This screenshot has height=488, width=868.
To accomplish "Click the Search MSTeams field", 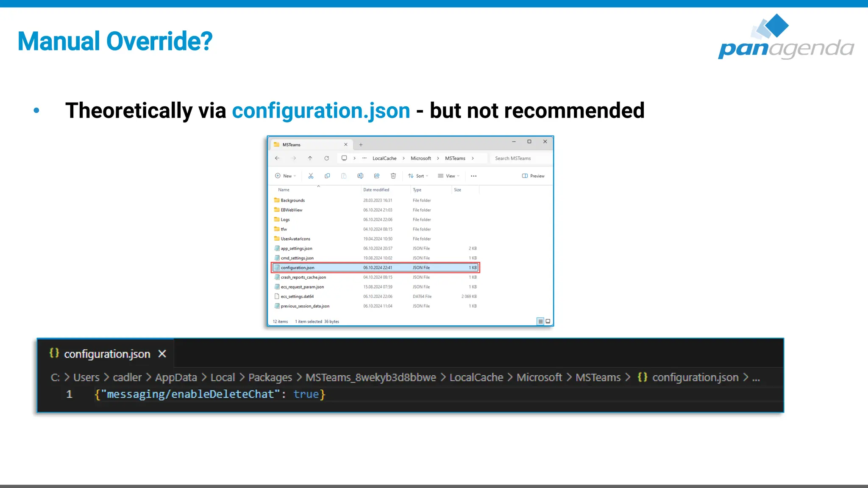I will click(x=521, y=158).
